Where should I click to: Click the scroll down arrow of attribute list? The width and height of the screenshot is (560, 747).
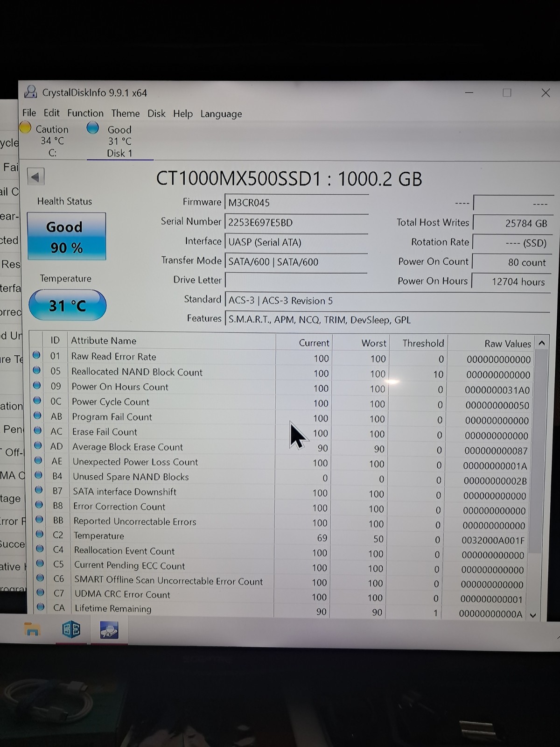[533, 615]
